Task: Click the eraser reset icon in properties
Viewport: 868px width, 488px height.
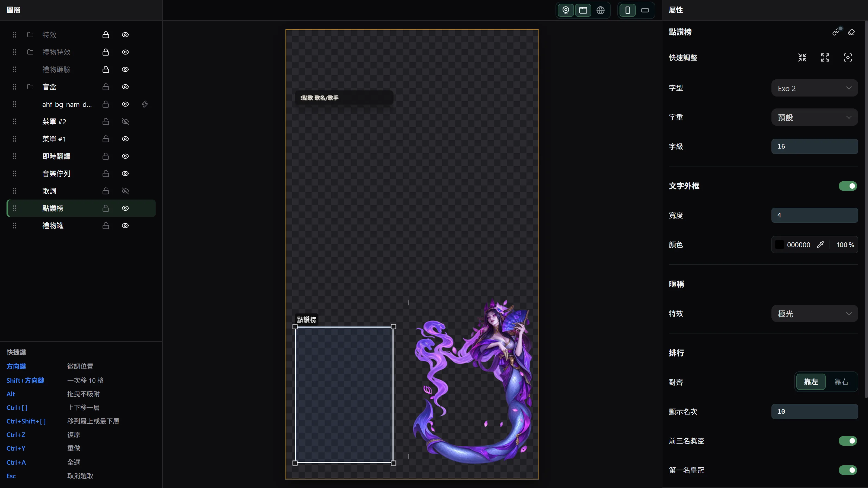Action: coord(851,32)
